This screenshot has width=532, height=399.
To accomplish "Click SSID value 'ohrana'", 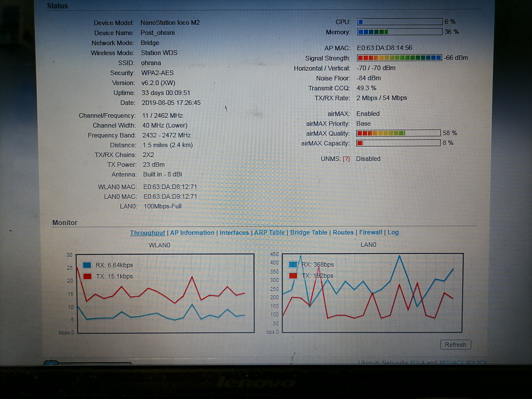I will (x=151, y=63).
